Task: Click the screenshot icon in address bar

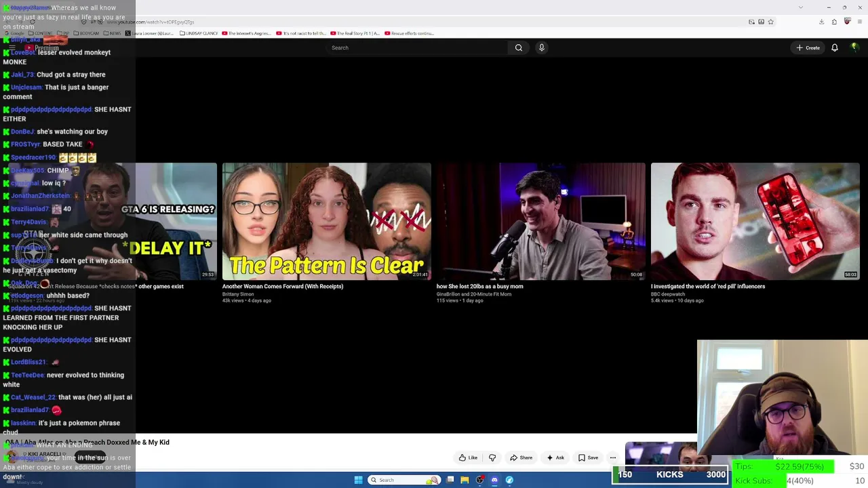Action: tap(761, 22)
